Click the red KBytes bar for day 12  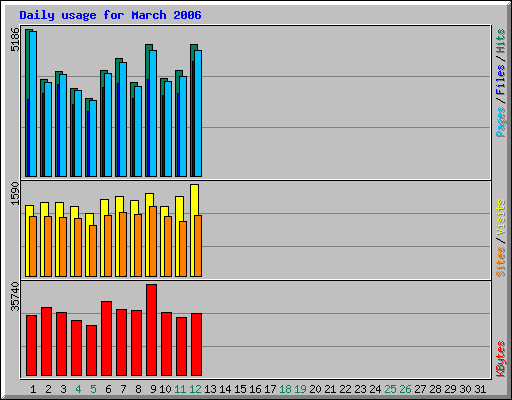pyautogui.click(x=196, y=344)
